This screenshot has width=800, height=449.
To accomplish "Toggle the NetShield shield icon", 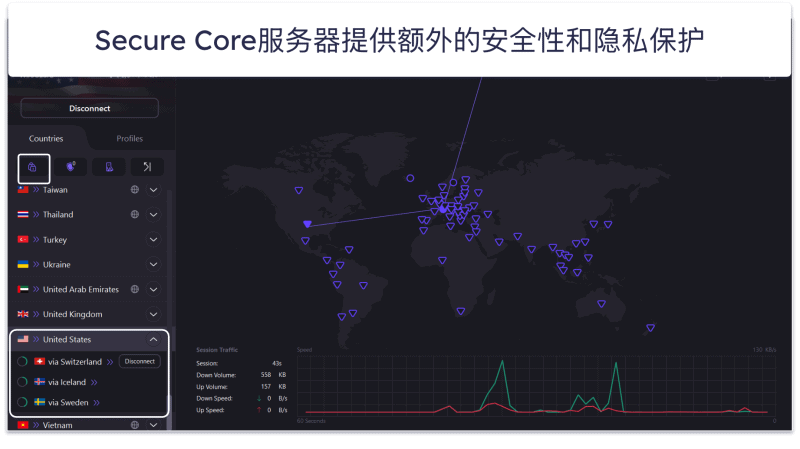I will (70, 166).
